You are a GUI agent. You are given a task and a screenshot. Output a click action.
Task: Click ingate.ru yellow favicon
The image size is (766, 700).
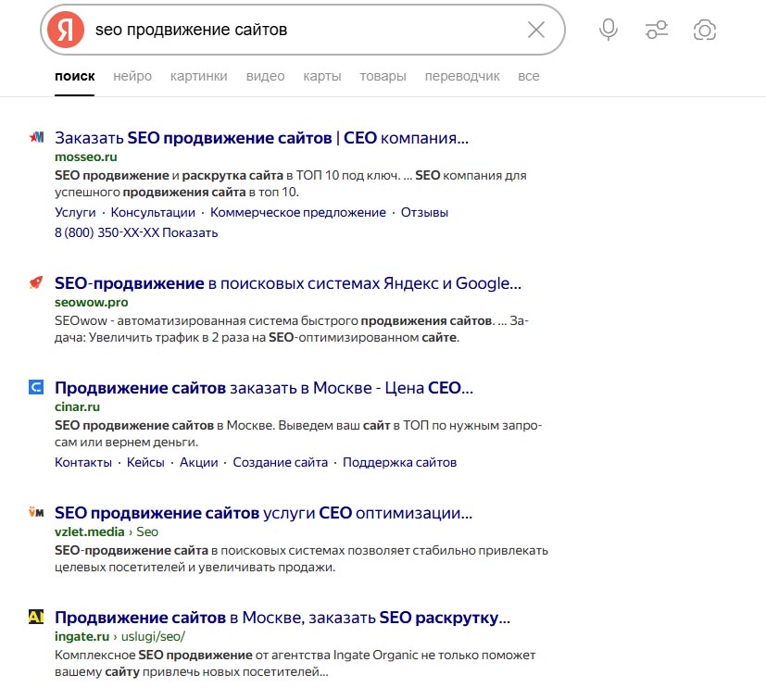36,617
